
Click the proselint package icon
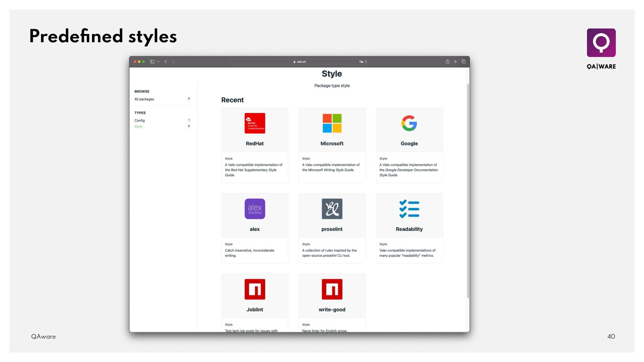(x=332, y=209)
